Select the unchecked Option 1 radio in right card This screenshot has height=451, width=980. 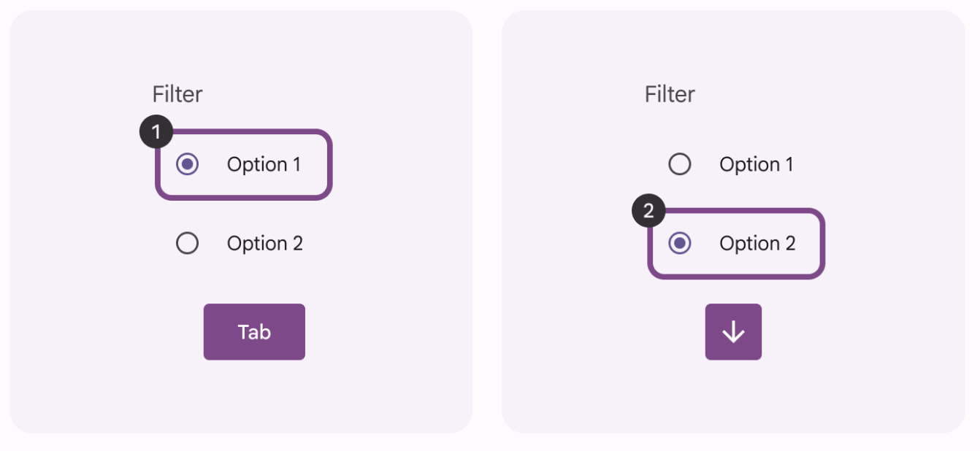coord(680,164)
